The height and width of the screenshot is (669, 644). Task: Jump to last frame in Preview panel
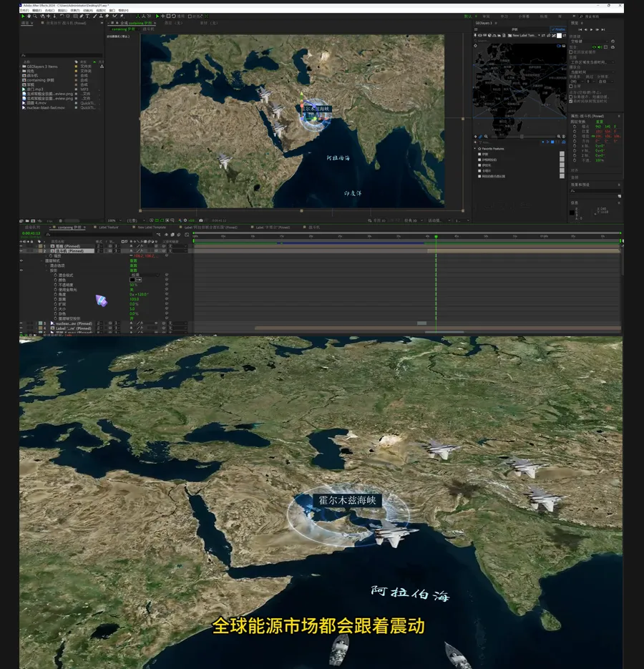(x=603, y=30)
